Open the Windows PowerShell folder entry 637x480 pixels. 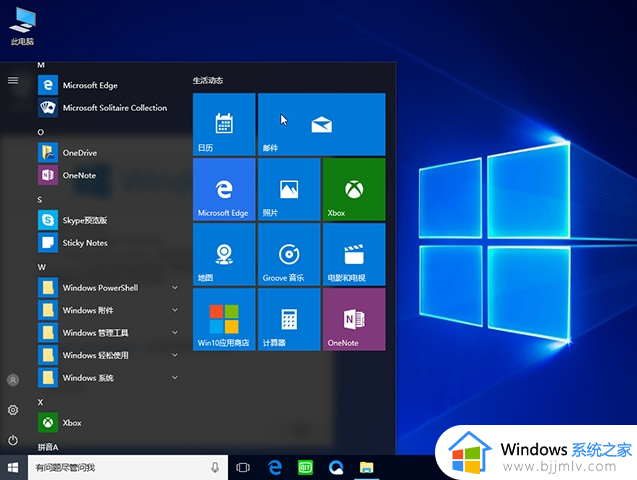coord(108,288)
